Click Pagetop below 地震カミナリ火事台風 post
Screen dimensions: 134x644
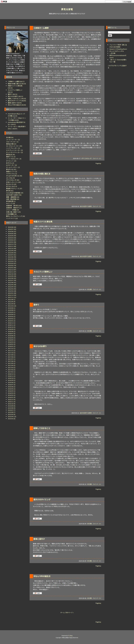(98, 262)
